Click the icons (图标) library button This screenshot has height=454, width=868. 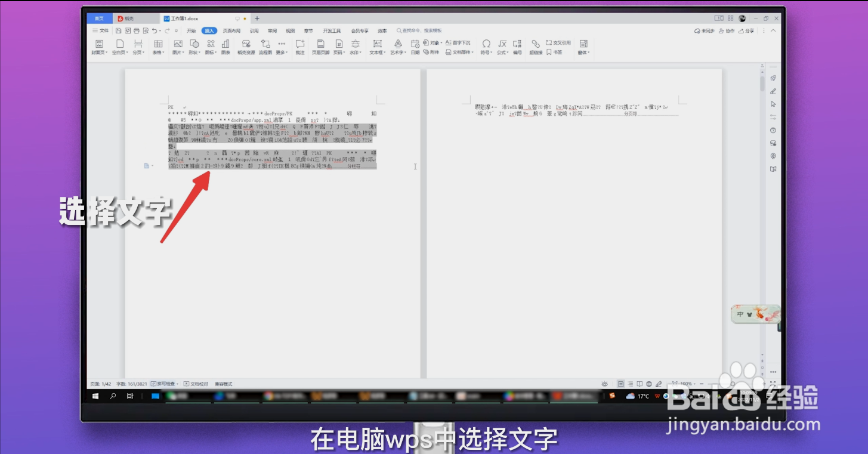pos(211,47)
